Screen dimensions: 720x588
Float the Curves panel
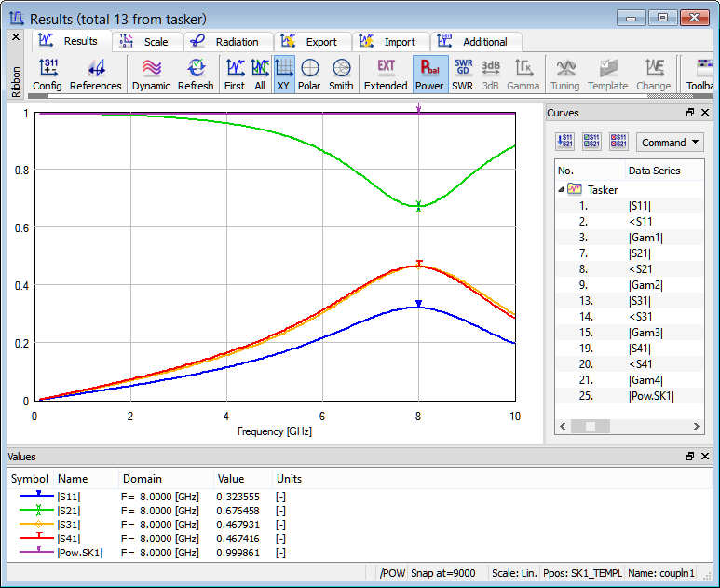(x=690, y=113)
